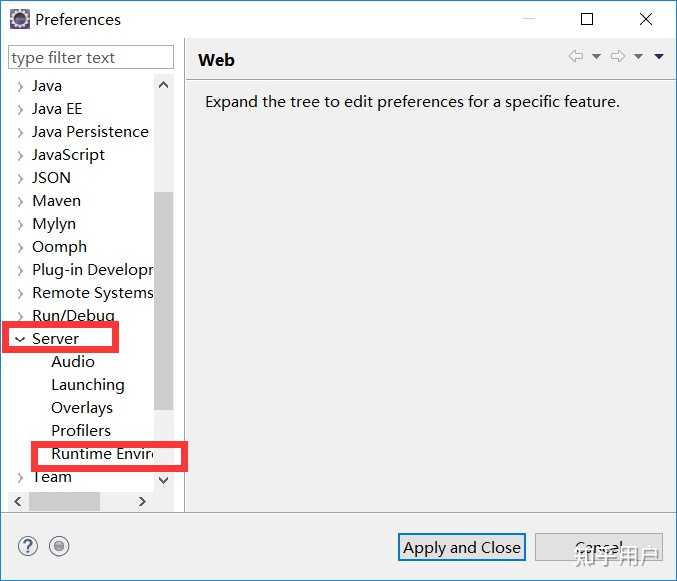Click the Cancel button

tap(598, 547)
